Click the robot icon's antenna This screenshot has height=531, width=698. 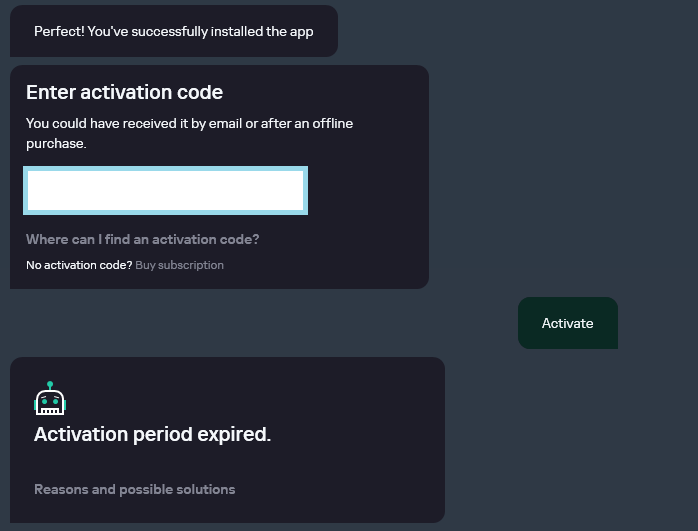click(x=50, y=385)
